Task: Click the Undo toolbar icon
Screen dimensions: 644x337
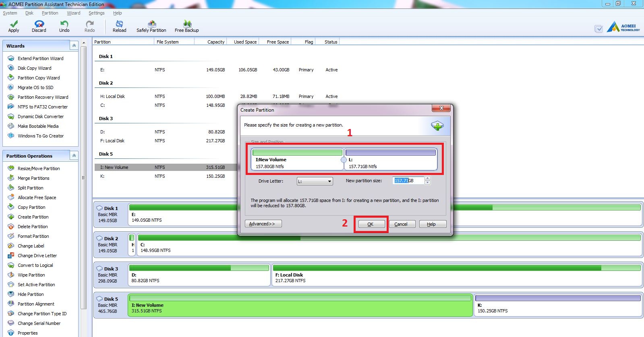Action: click(64, 26)
